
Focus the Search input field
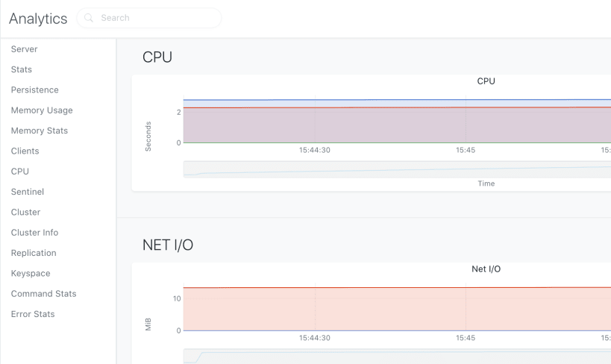149,18
